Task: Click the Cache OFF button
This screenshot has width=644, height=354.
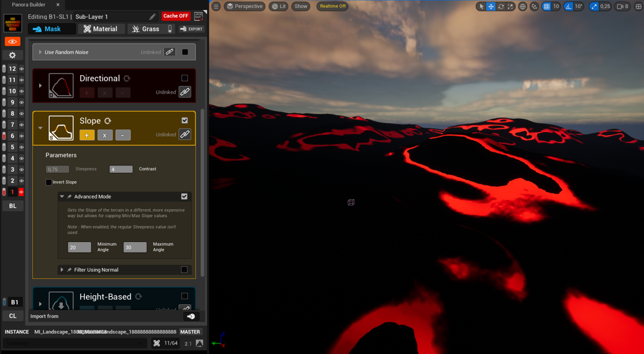Action: (x=176, y=16)
